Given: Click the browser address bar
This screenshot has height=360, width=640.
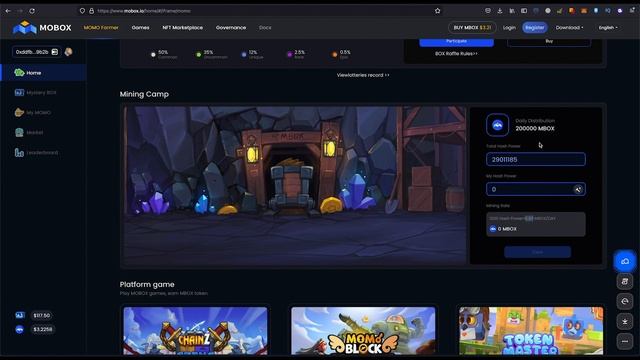Looking at the screenshot, I should pos(261,11).
